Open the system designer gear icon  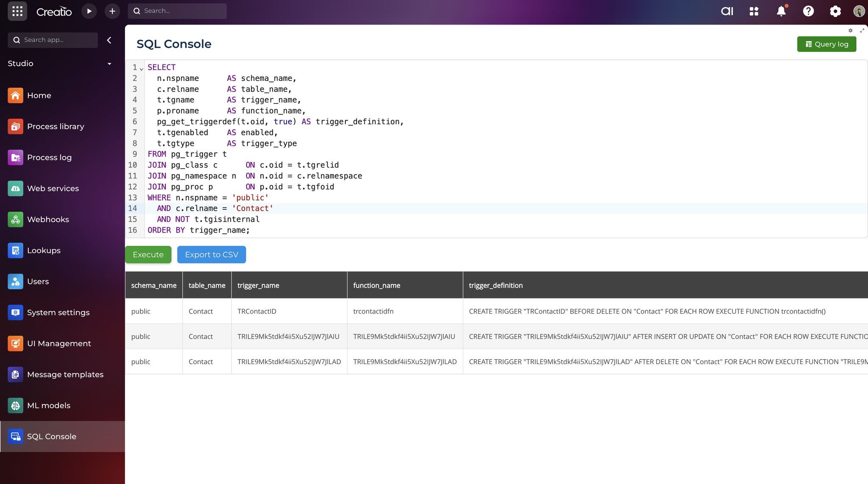(835, 11)
